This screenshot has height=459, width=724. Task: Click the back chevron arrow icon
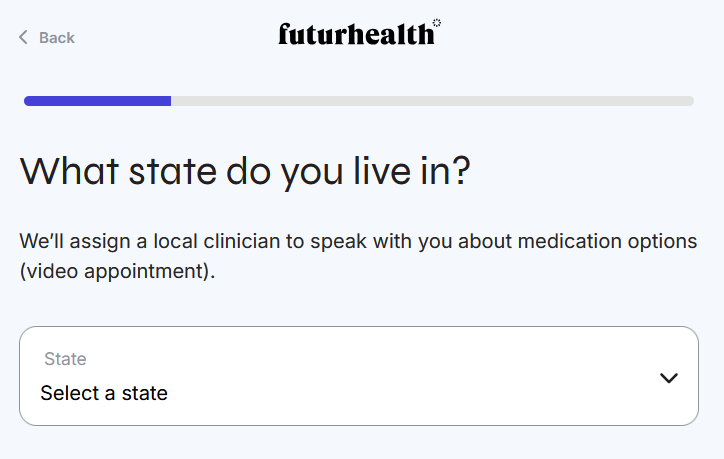coord(23,38)
